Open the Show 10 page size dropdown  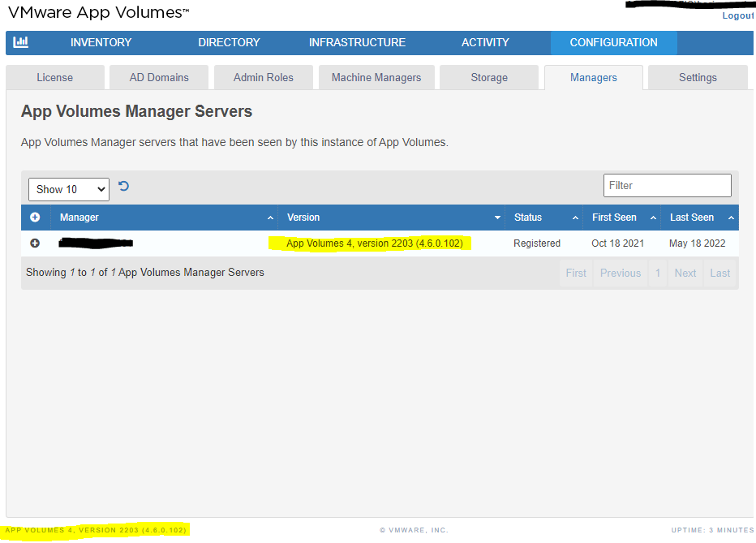coord(69,189)
